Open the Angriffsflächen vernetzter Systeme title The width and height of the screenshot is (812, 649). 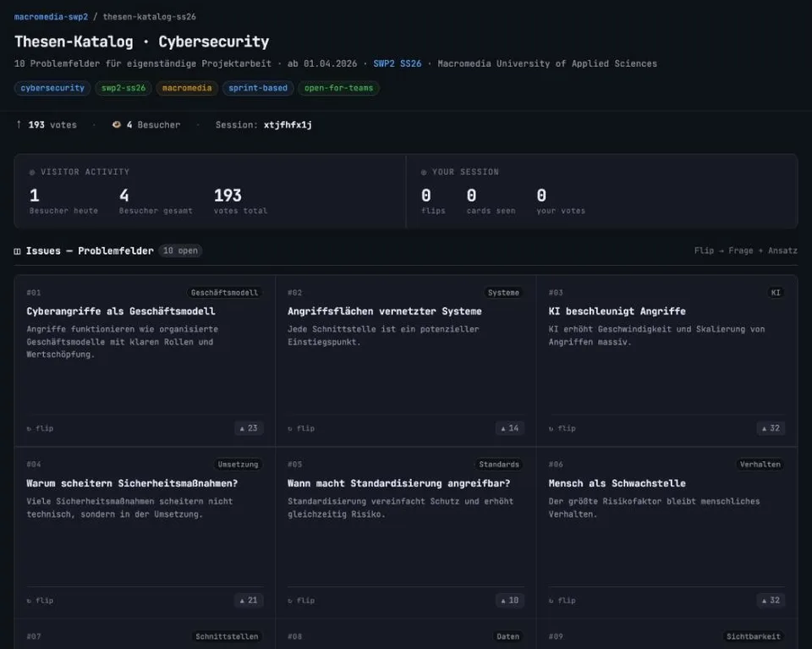coord(384,311)
